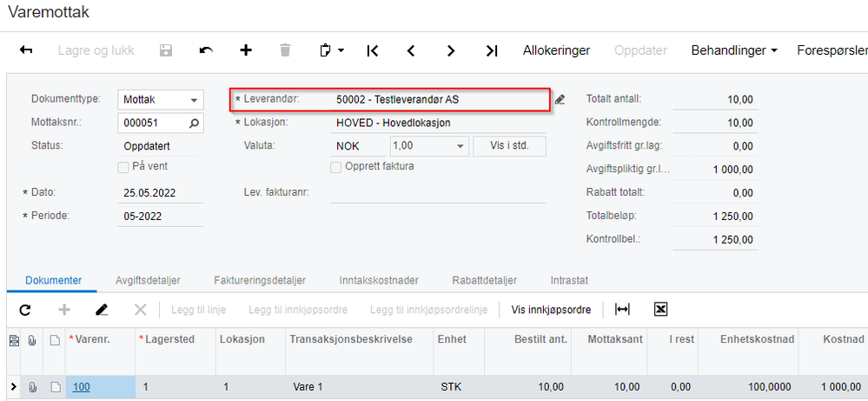Click the notes column header icon
Viewport: 868px width, 401px height.
coord(54,342)
